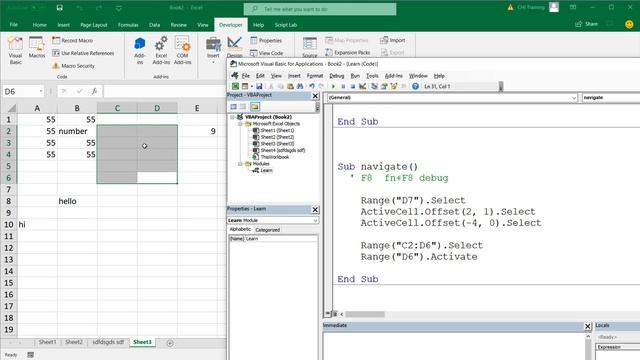Run the macro with the green play icon
The image size is (640, 360).
click(x=333, y=86)
